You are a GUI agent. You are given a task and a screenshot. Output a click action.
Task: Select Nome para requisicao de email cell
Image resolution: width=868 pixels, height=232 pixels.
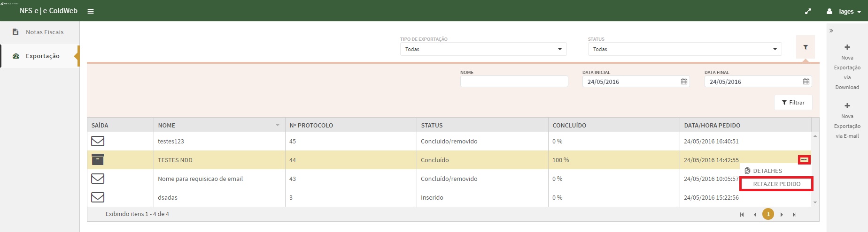click(219, 179)
